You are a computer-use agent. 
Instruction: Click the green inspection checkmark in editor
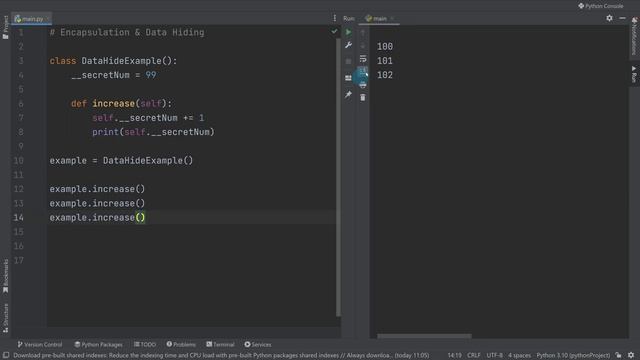pyautogui.click(x=334, y=31)
